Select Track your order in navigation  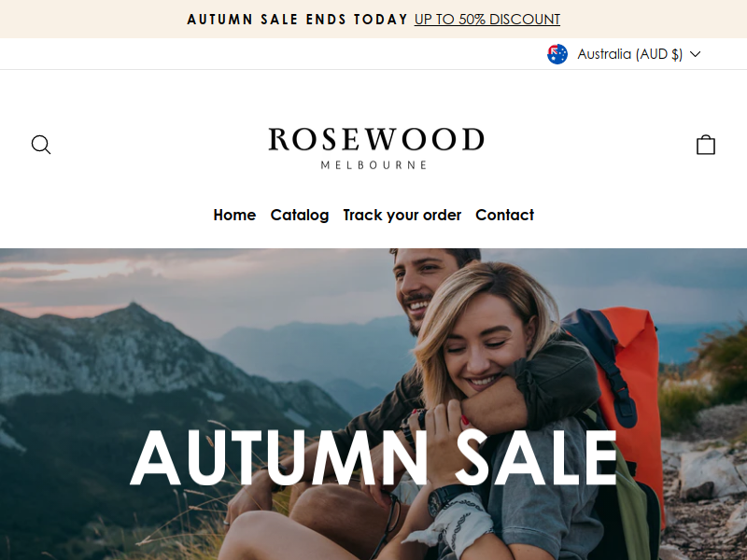402,216
